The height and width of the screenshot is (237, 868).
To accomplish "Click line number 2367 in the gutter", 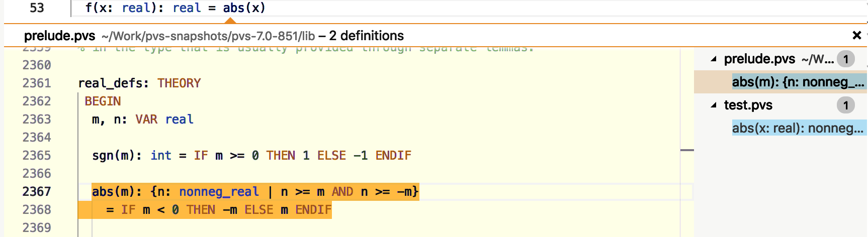I will click(x=37, y=191).
